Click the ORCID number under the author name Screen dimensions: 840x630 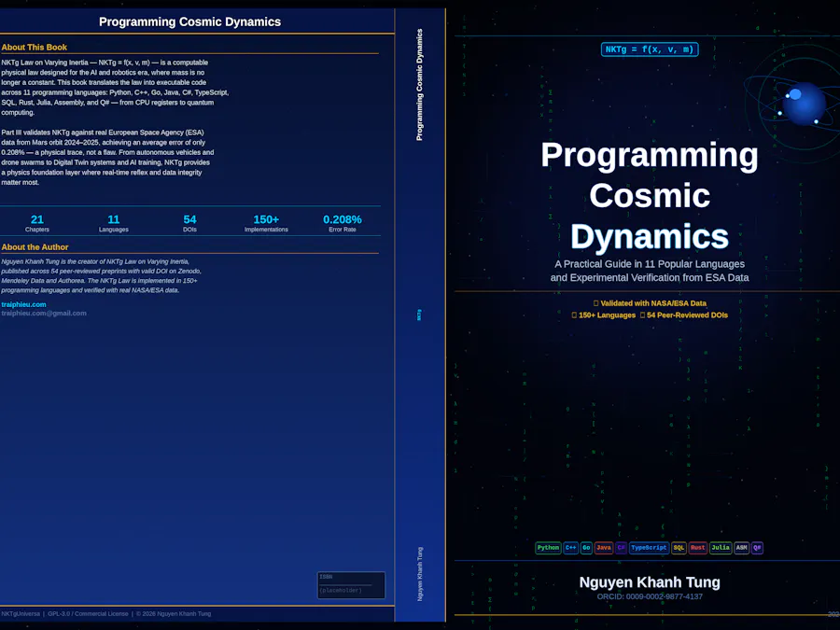click(x=650, y=595)
